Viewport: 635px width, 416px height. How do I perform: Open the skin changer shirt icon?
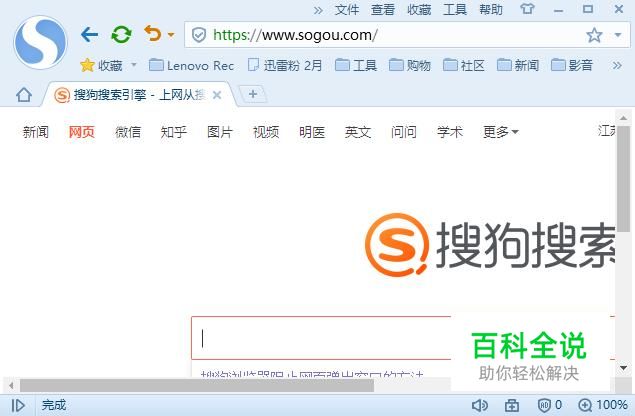(527, 9)
